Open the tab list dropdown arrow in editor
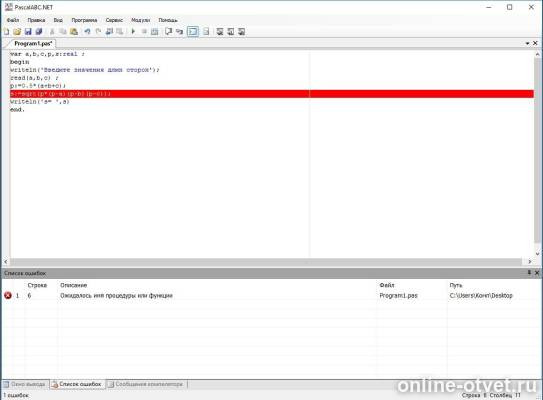This screenshot has width=543, height=400. coord(527,43)
